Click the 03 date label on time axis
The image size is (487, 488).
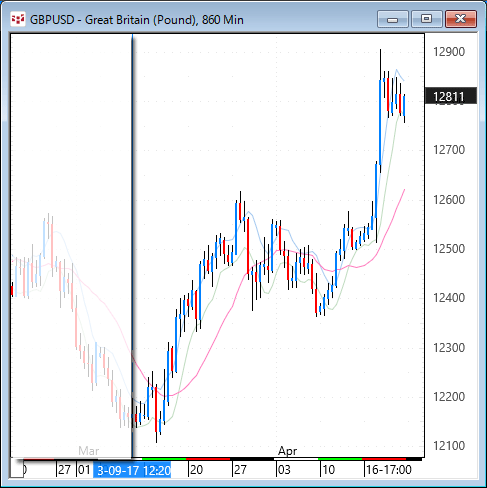(284, 470)
